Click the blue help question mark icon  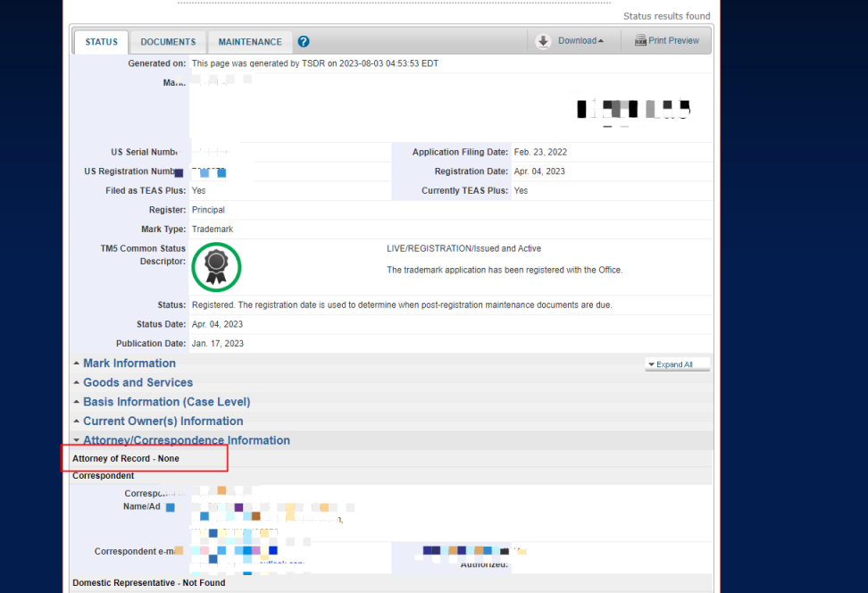point(304,42)
